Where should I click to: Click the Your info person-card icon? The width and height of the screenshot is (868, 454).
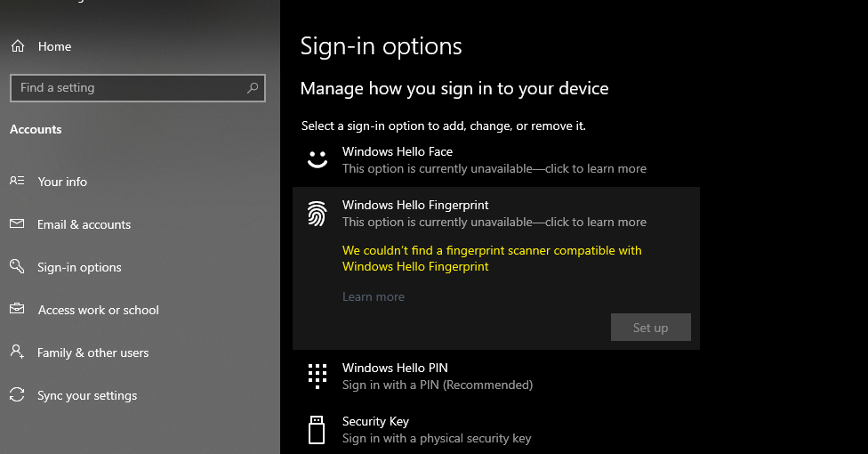[17, 181]
